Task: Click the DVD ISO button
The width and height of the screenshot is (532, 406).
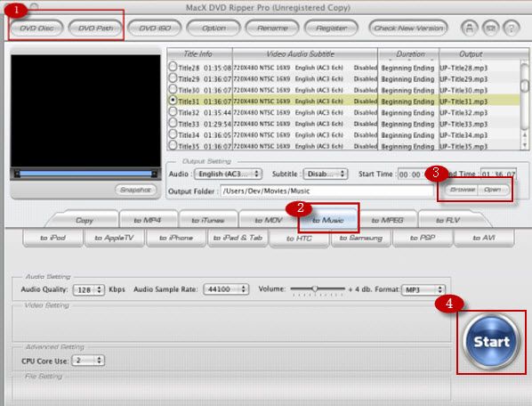Action: [155, 28]
